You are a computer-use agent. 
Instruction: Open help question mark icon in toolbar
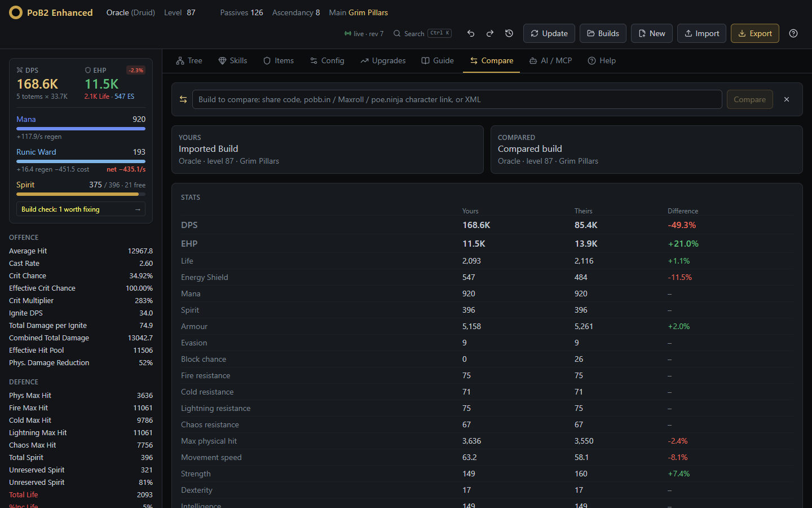[x=793, y=33]
